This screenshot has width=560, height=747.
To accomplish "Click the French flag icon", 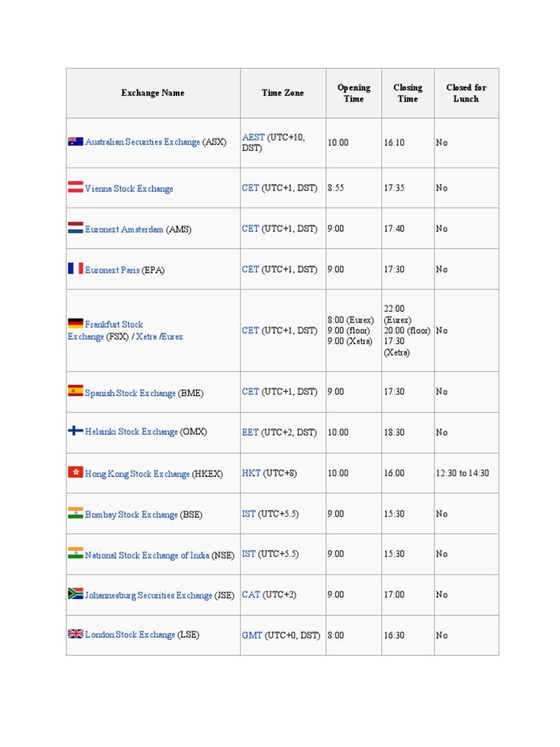I will [75, 268].
